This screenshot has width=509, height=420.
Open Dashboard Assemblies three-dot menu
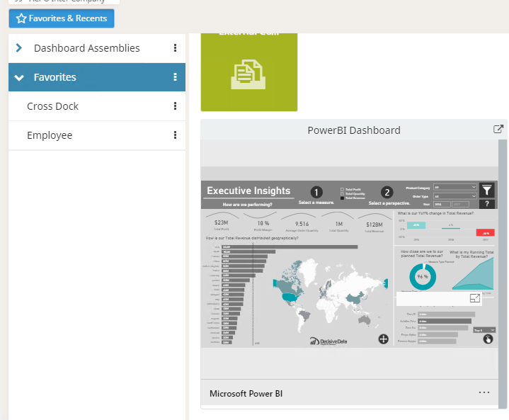point(175,48)
